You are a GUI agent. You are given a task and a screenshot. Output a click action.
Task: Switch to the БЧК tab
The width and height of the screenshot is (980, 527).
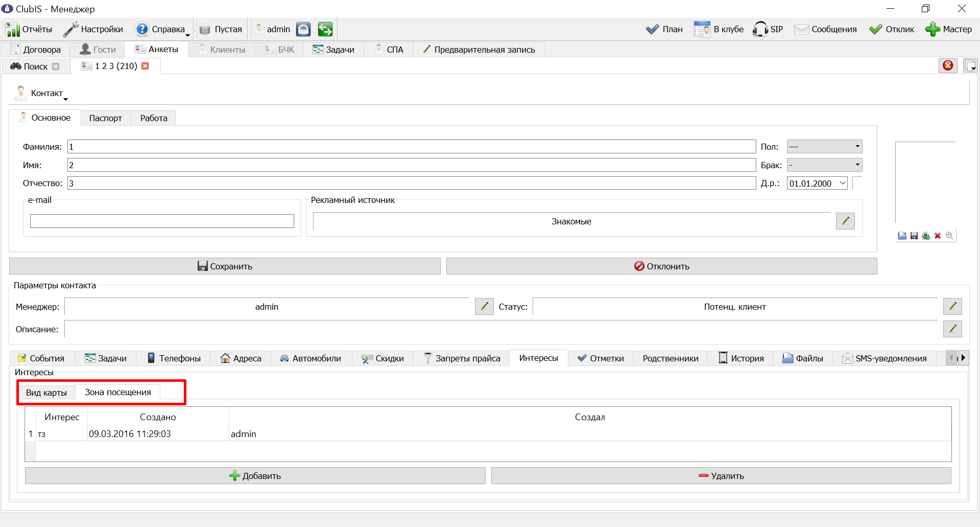279,50
